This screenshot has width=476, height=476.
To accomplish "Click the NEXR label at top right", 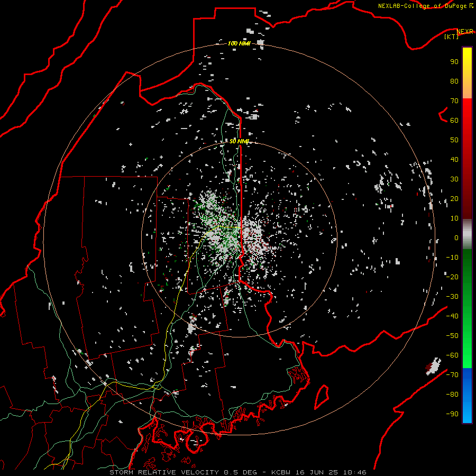I will click(x=465, y=32).
